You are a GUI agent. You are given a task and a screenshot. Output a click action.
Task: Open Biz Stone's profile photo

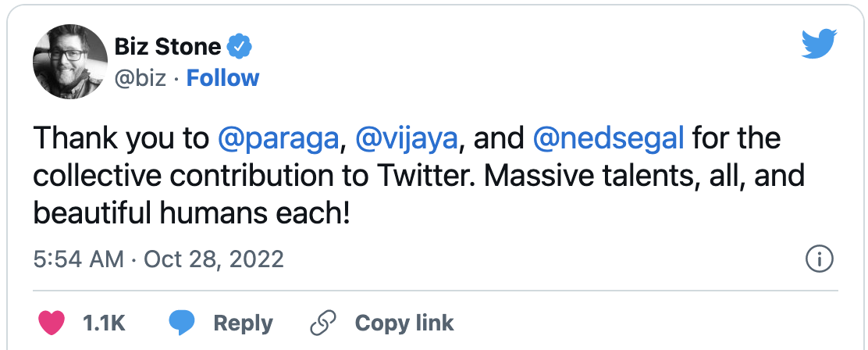click(69, 62)
